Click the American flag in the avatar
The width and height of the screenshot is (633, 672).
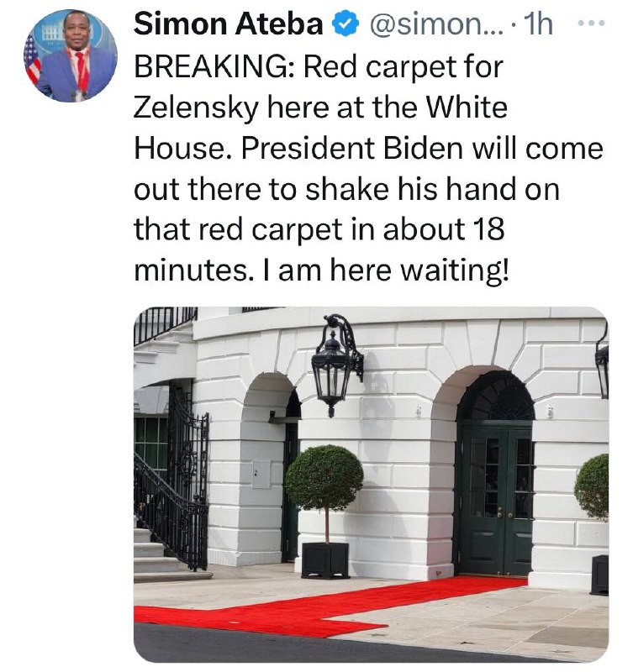pos(32,60)
